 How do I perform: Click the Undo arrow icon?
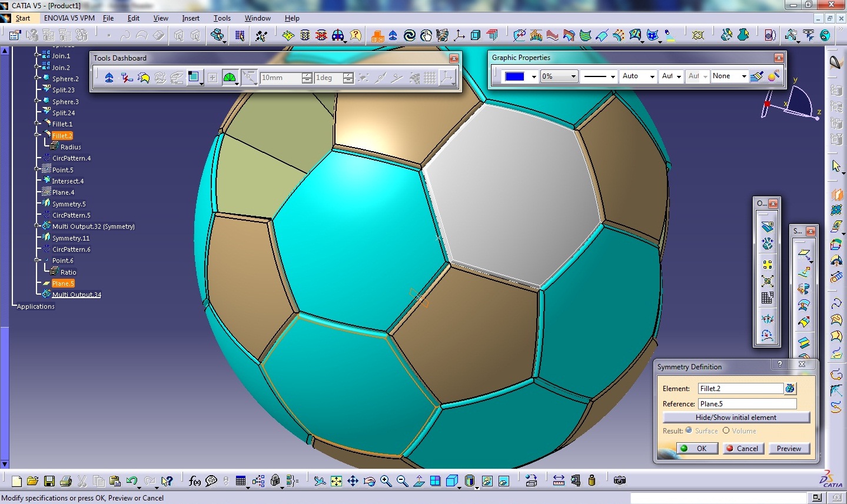[x=132, y=481]
